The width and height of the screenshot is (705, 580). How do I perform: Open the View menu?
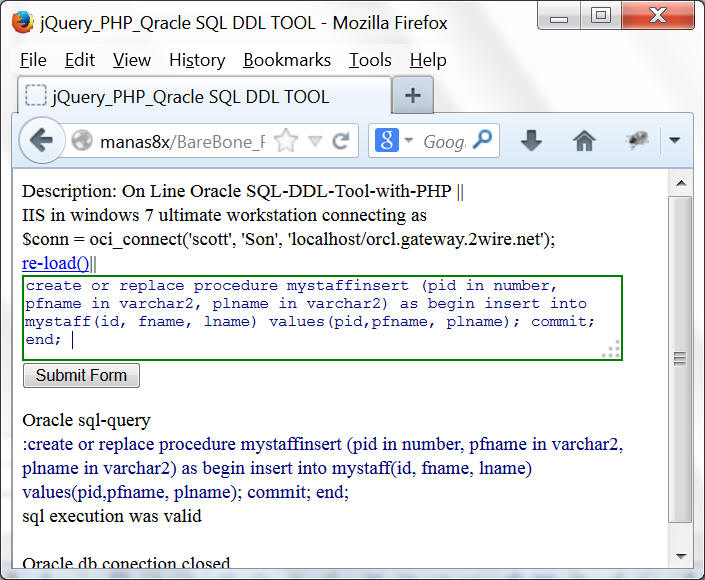point(132,60)
